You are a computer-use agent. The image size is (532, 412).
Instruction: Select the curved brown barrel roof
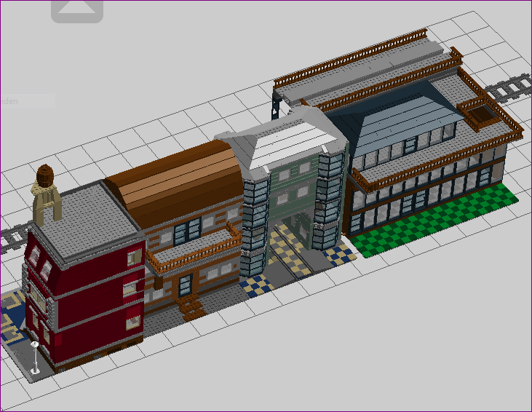click(x=175, y=183)
